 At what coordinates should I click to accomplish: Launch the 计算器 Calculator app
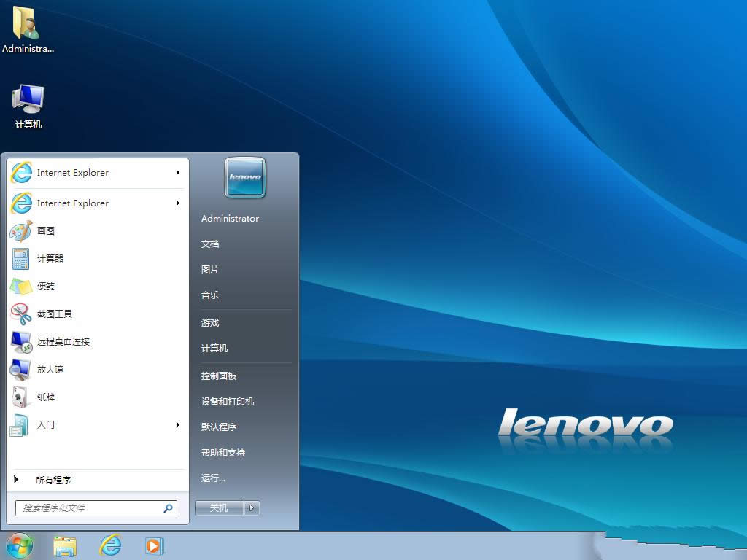click(50, 259)
